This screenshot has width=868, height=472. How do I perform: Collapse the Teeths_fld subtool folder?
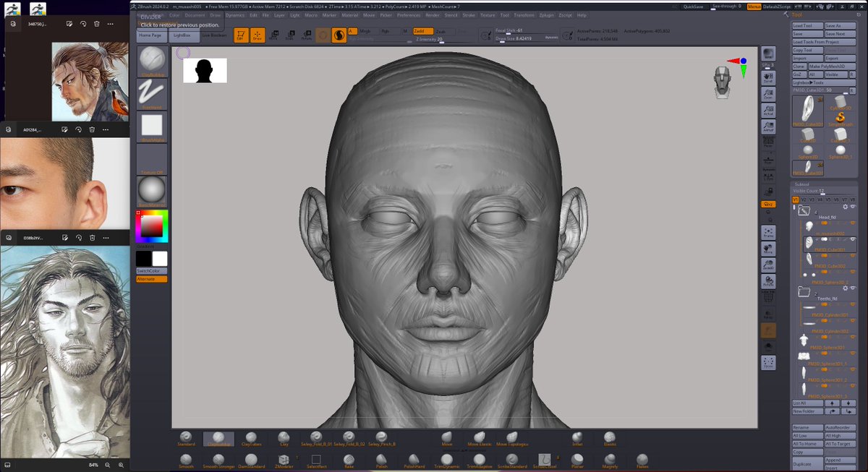(x=804, y=291)
